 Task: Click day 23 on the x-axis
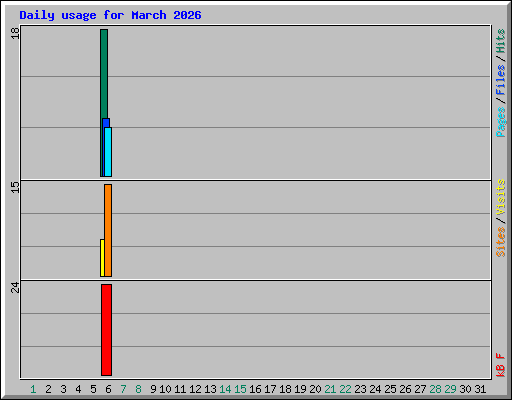coord(360,389)
